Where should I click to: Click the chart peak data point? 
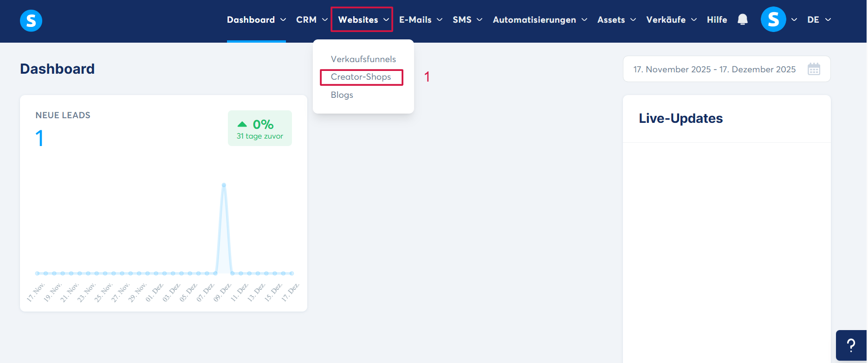224,185
